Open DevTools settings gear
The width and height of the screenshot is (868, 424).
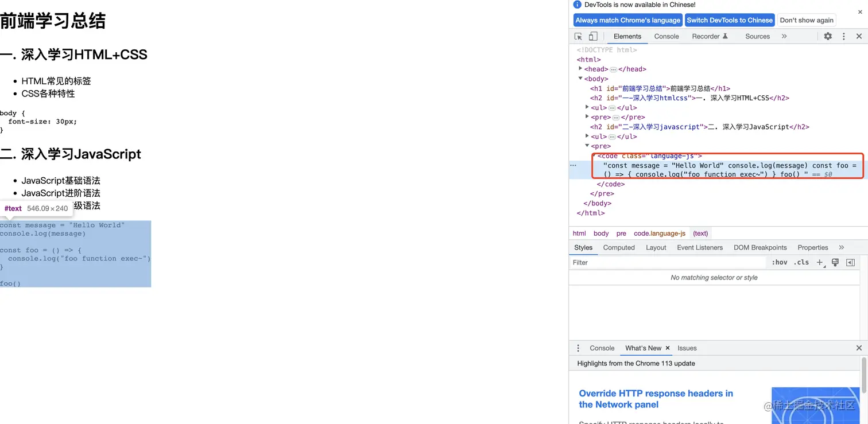coord(828,36)
